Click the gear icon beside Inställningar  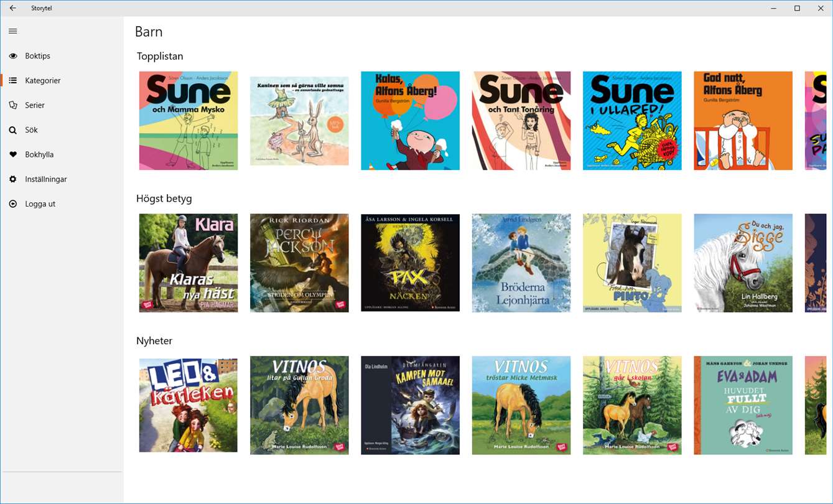click(x=13, y=179)
